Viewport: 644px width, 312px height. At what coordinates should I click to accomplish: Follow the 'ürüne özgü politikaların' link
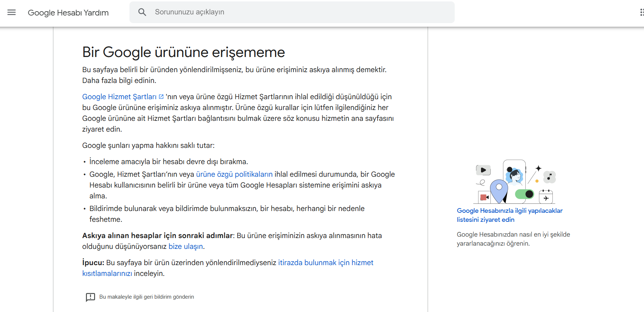click(234, 174)
